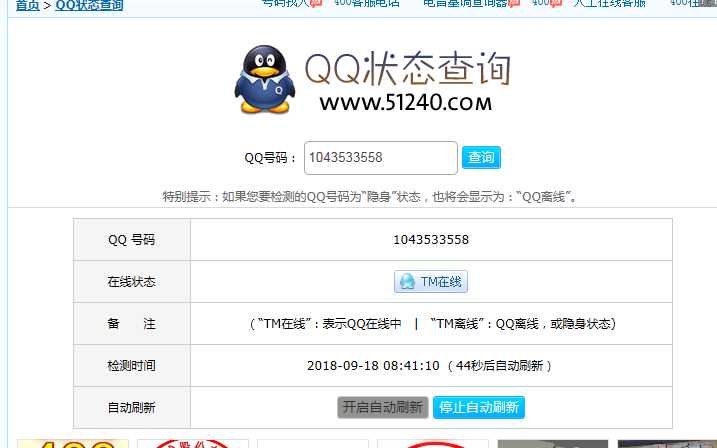Click the 停止自动刷新 button

479,407
